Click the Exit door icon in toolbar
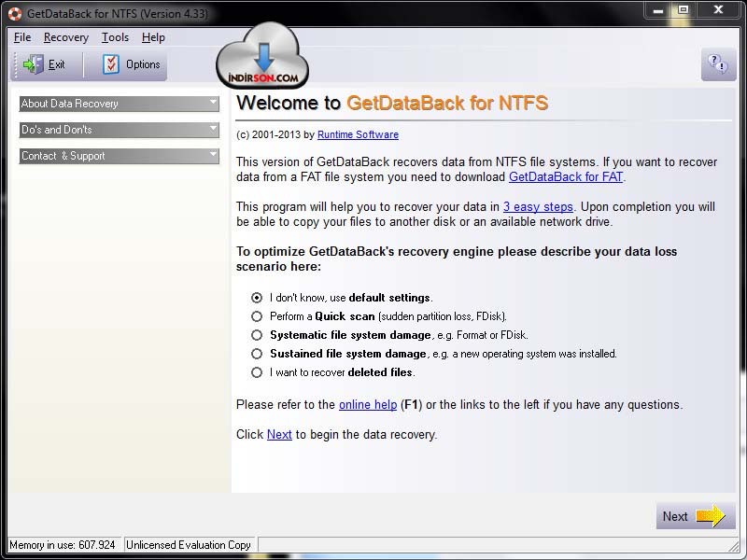 pos(34,64)
